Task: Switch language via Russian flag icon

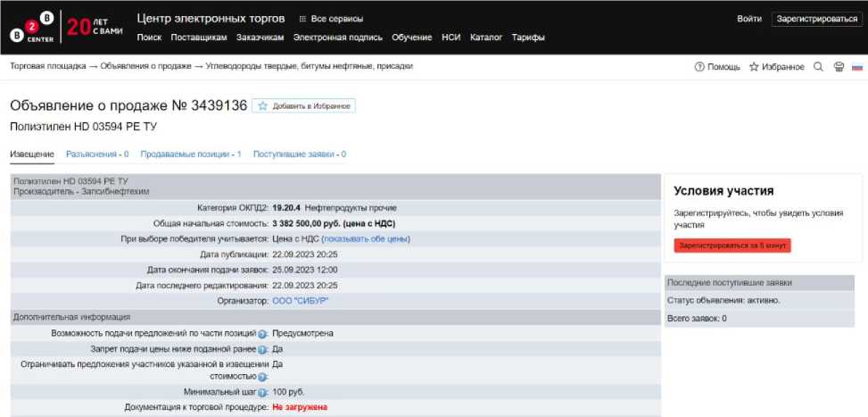Action: tap(857, 67)
